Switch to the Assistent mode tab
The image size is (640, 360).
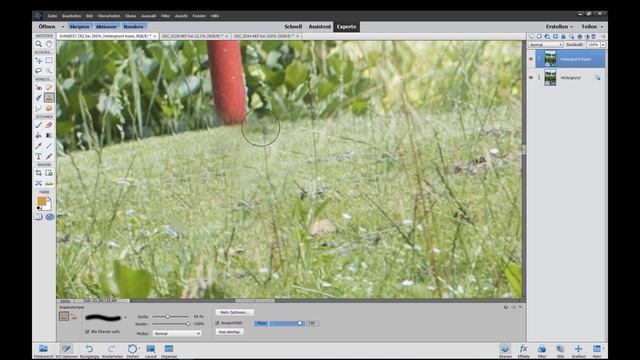(x=320, y=27)
